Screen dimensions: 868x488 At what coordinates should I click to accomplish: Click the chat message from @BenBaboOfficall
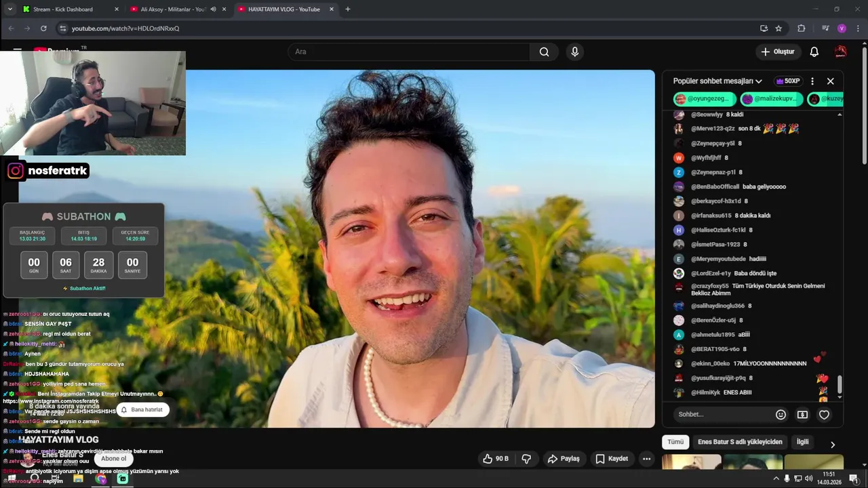tap(738, 187)
